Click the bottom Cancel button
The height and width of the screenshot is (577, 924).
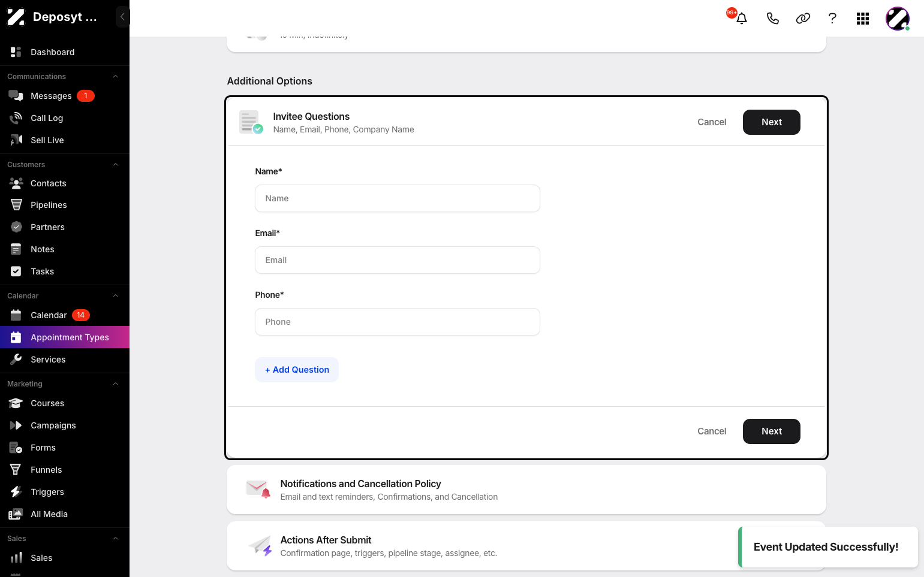(712, 431)
